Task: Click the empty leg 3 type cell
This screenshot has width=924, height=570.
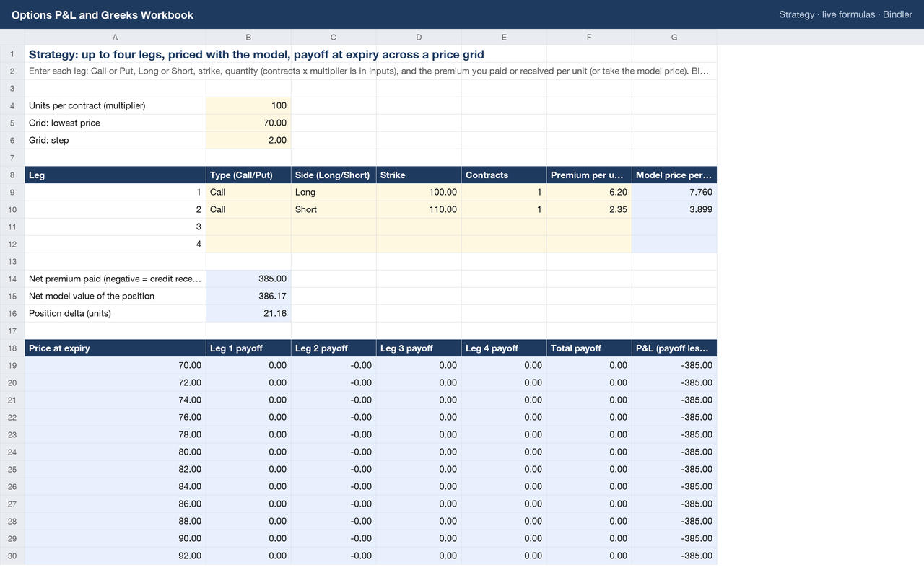Action: pos(248,227)
